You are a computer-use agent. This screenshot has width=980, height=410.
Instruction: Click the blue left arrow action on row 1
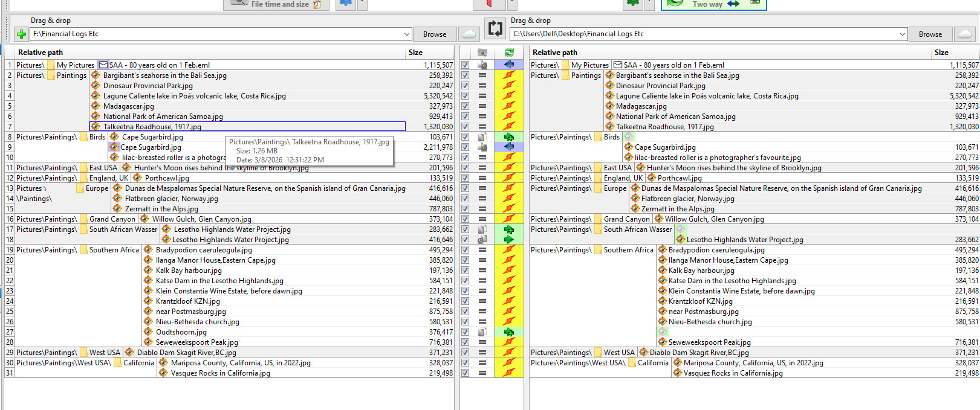tap(509, 65)
